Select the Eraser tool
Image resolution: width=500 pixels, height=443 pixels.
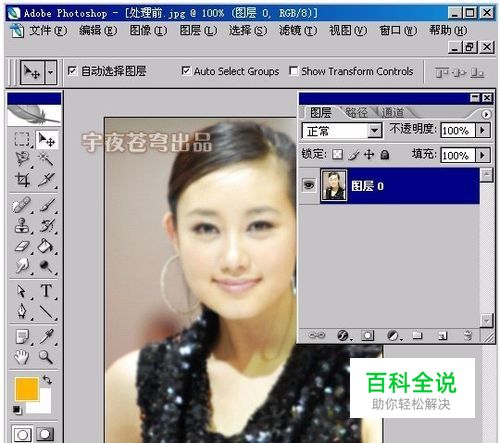click(22, 246)
